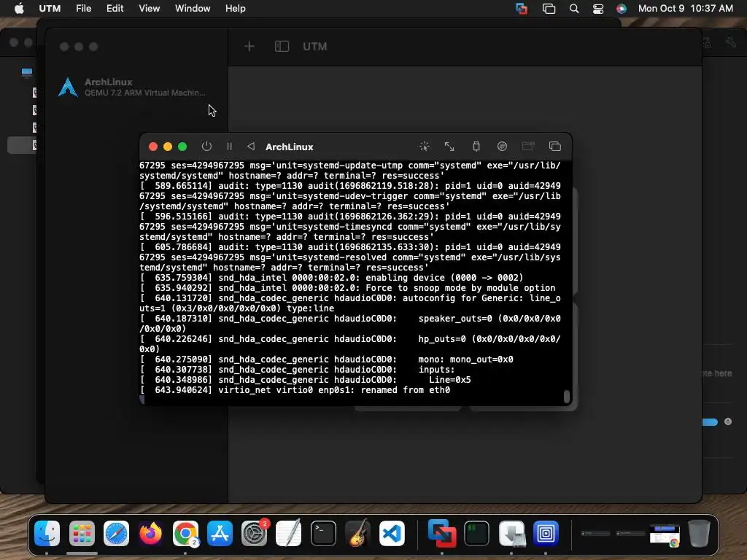747x560 pixels.
Task: Click the ArchLinux window title
Action: pyautogui.click(x=289, y=147)
